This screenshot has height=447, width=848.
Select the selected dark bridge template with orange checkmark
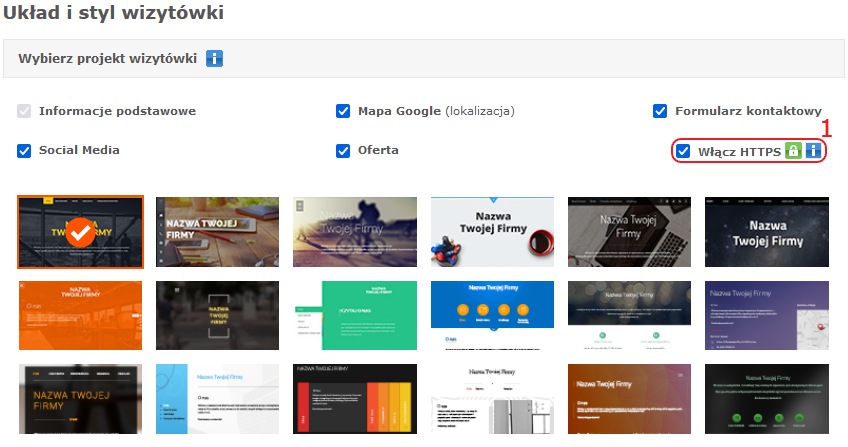point(81,232)
